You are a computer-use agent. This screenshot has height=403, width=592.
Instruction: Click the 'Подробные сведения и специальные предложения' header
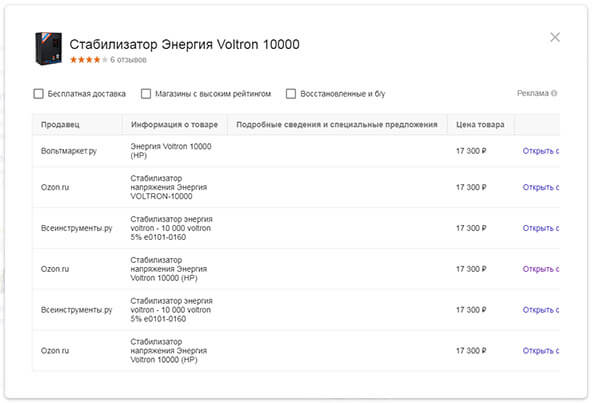click(x=337, y=125)
